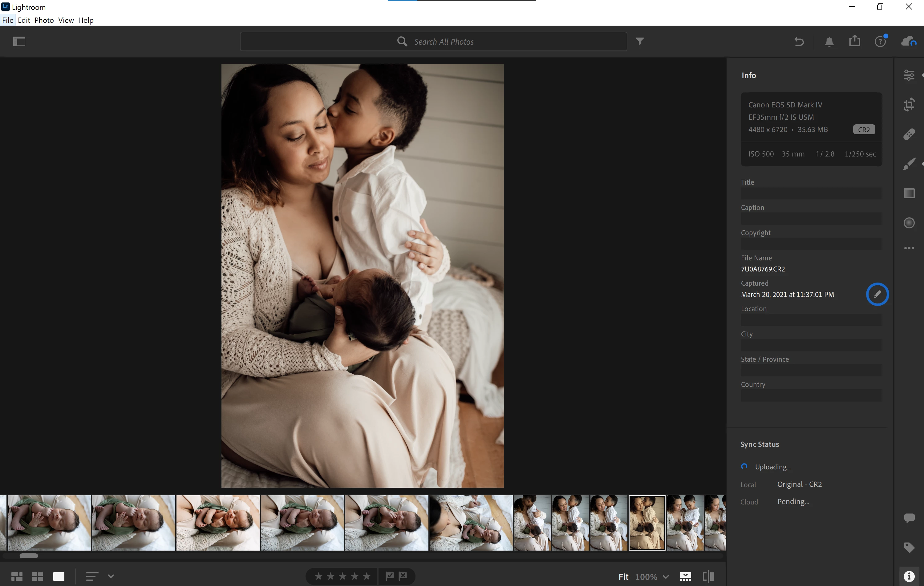The height and width of the screenshot is (586, 924).
Task: Flag photo as a pick
Action: [x=390, y=576]
